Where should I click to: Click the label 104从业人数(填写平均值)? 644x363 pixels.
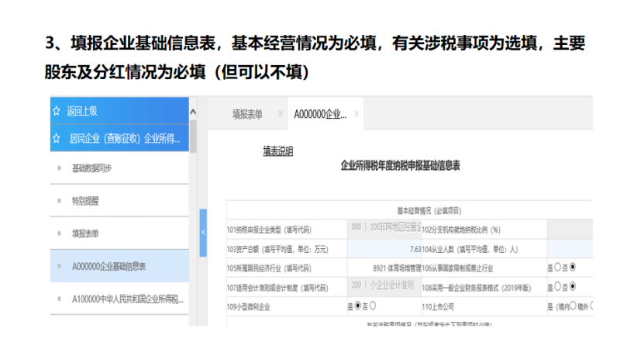coord(470,249)
